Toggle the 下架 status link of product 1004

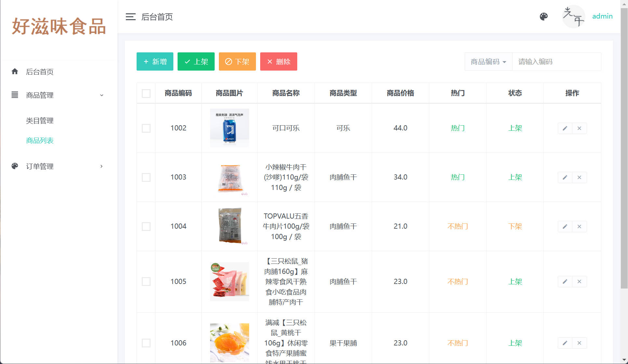point(515,226)
